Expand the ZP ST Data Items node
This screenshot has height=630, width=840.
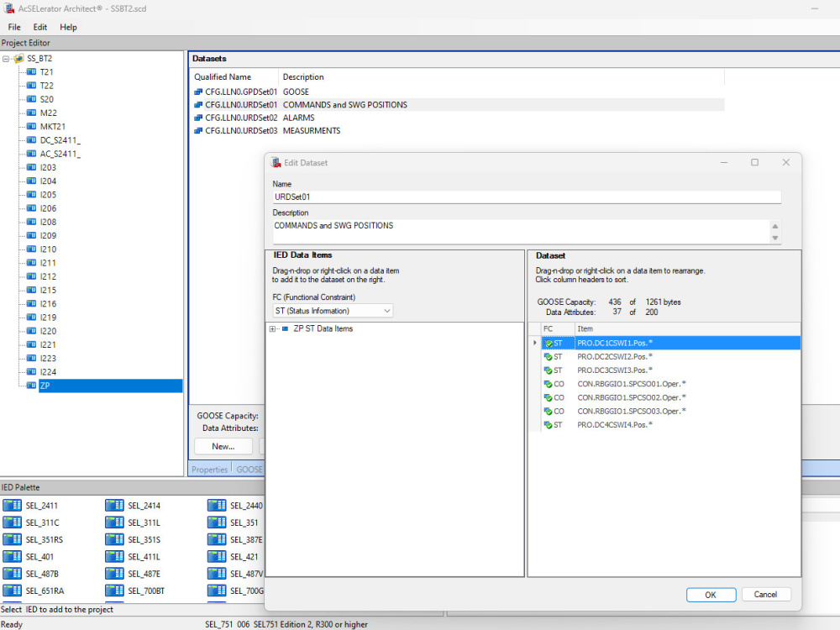273,328
